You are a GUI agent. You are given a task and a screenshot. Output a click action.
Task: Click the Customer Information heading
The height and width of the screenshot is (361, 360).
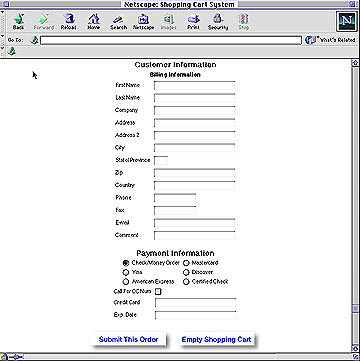click(x=175, y=65)
